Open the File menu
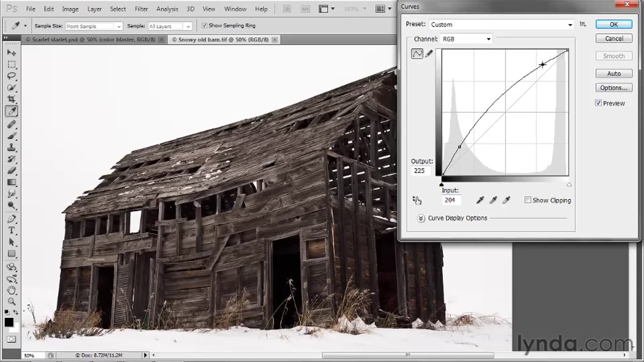This screenshot has height=362, width=644. 31,9
